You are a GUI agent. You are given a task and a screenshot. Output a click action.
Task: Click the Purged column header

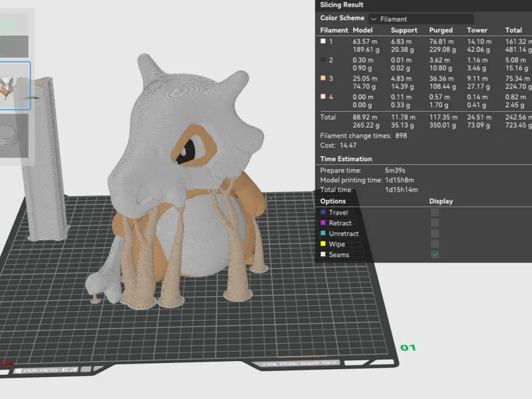pos(441,30)
